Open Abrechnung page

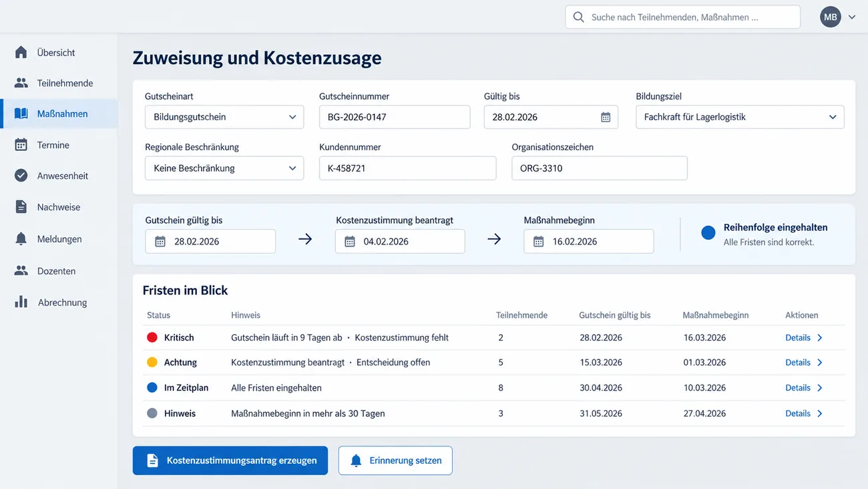59,302
